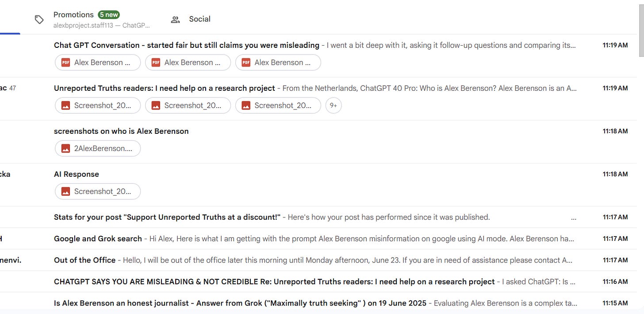
Task: Expand the 9+ additional attachments chip
Action: tap(333, 105)
